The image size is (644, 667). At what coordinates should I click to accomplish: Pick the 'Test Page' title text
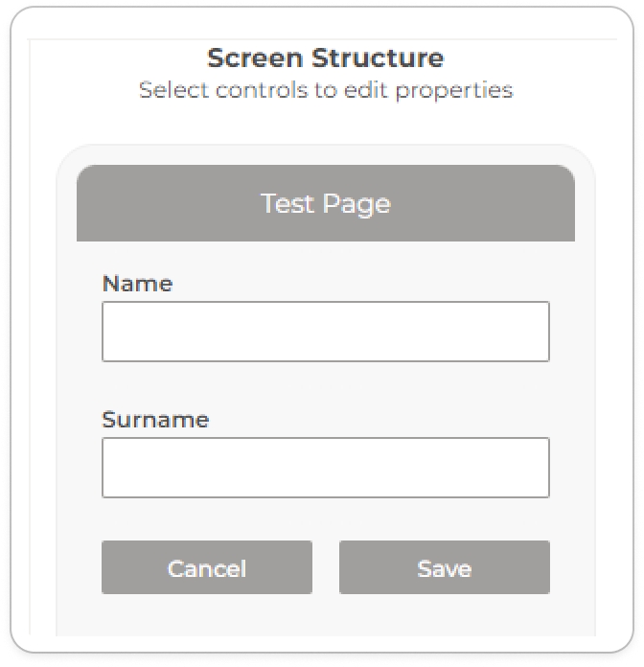[x=325, y=203]
